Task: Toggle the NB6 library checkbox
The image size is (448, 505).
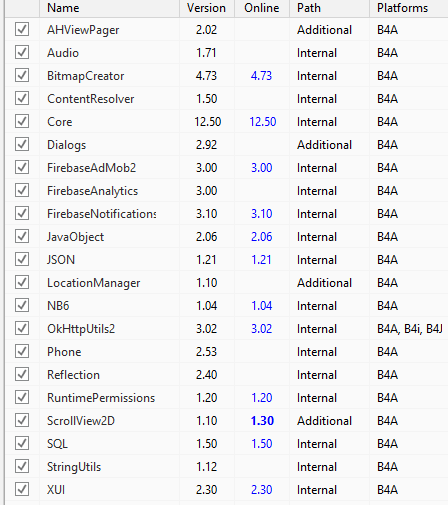Action: 22,305
